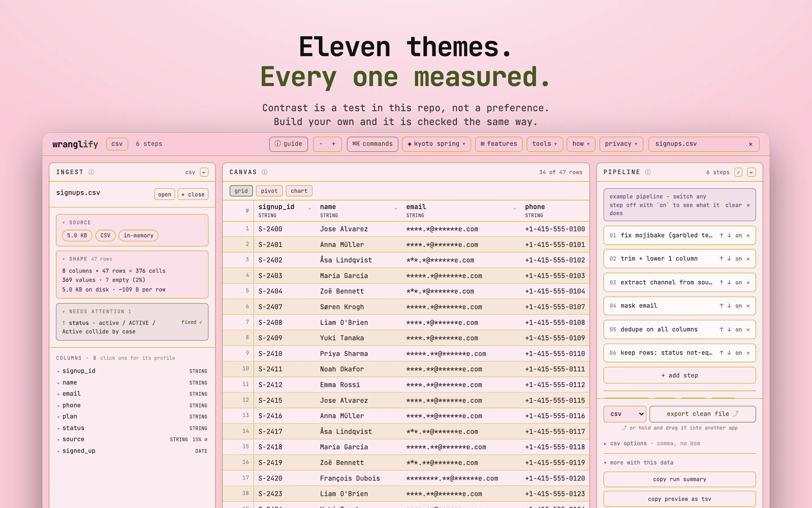The width and height of the screenshot is (812, 508).
Task: Click the csv badge next to wranglify
Action: (x=117, y=144)
